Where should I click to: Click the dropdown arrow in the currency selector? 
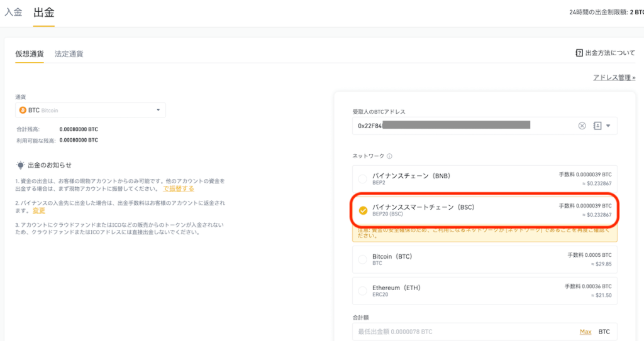(x=158, y=110)
